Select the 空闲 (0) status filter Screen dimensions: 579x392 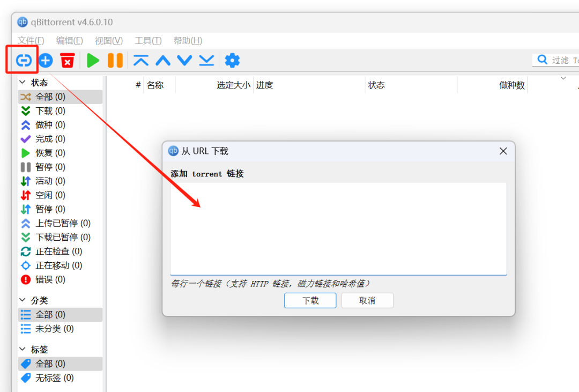click(61, 195)
